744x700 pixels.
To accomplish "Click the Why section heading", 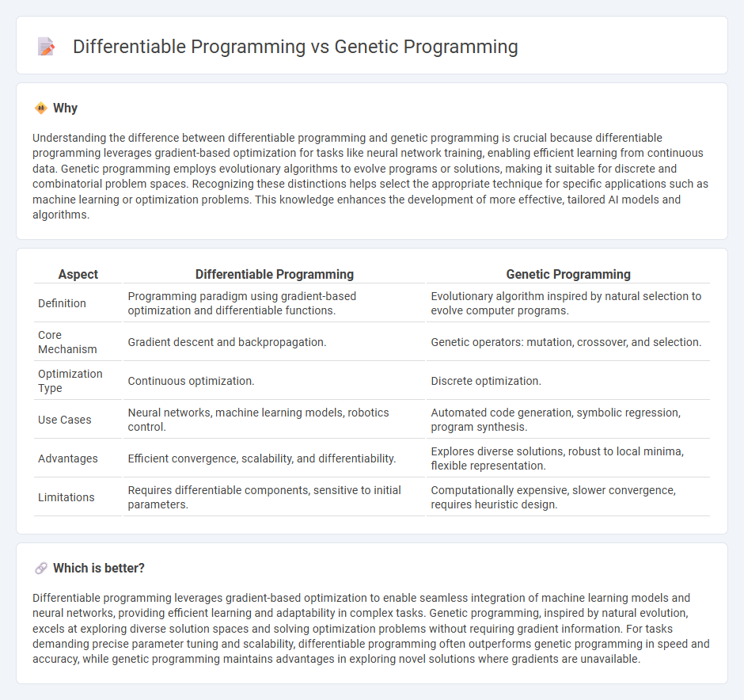I will [x=65, y=108].
